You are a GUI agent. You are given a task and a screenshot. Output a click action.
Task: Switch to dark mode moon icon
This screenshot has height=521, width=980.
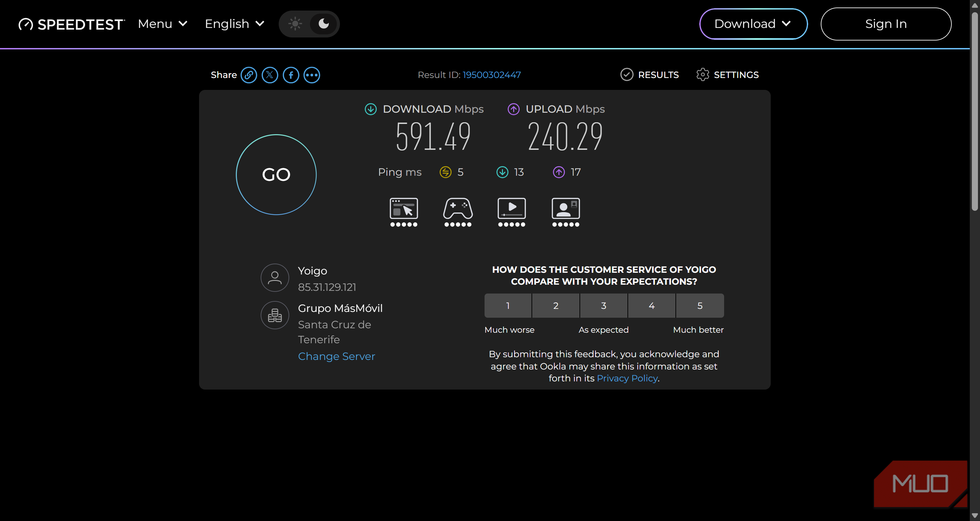pos(324,23)
